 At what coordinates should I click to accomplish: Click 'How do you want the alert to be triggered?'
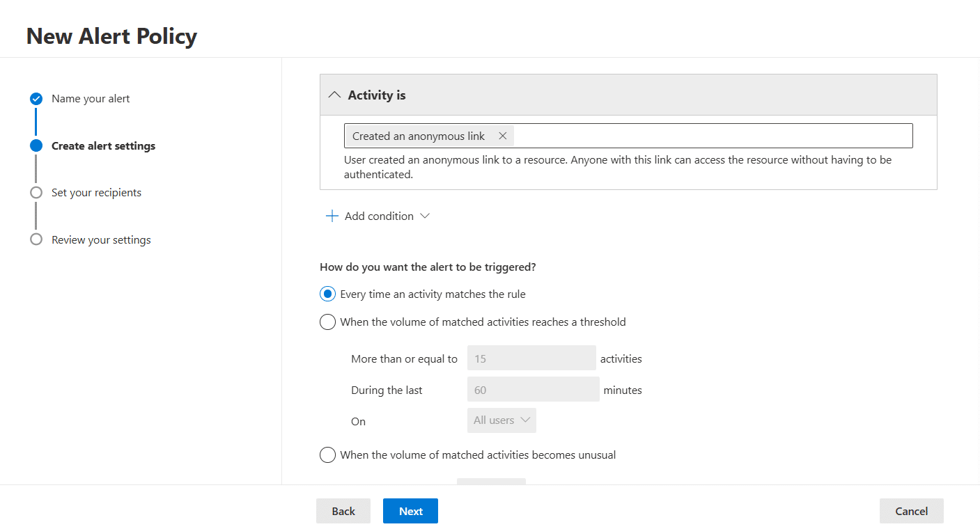click(428, 267)
